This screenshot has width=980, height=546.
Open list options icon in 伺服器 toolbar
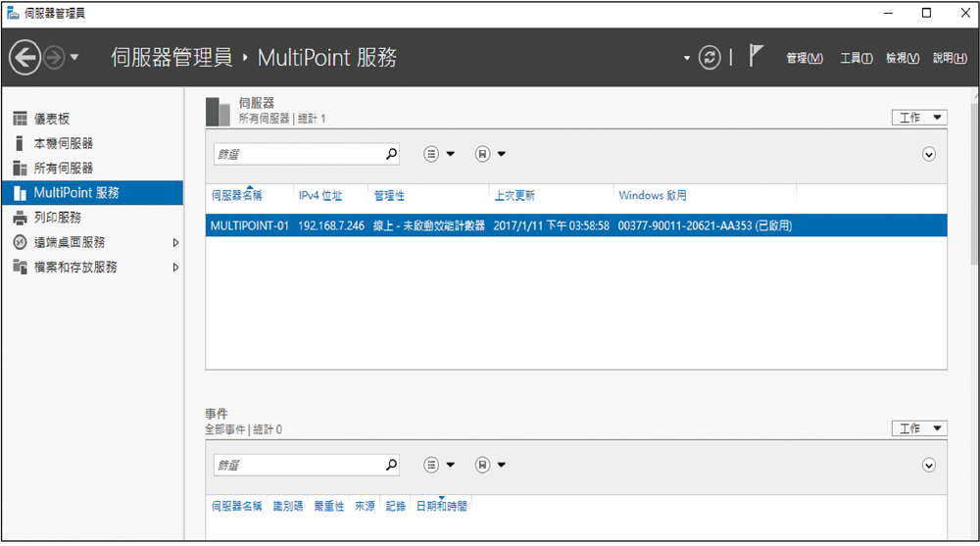[431, 154]
